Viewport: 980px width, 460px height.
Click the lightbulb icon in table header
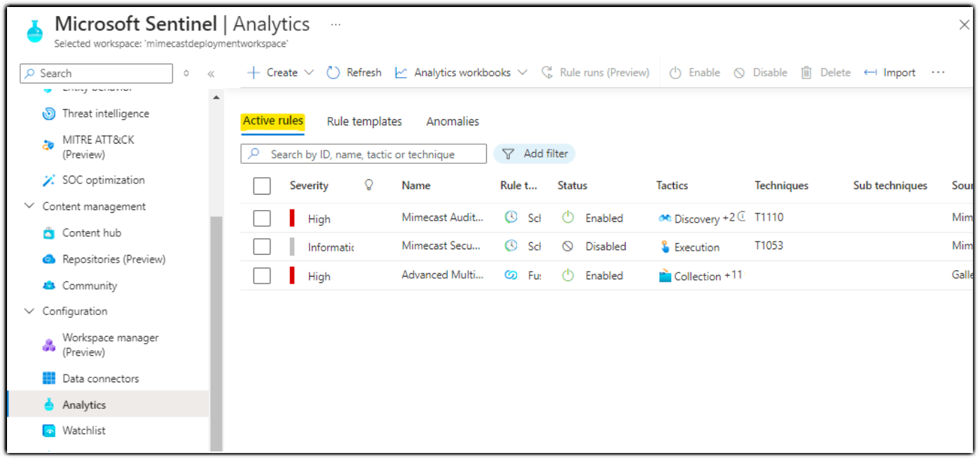[x=369, y=185]
